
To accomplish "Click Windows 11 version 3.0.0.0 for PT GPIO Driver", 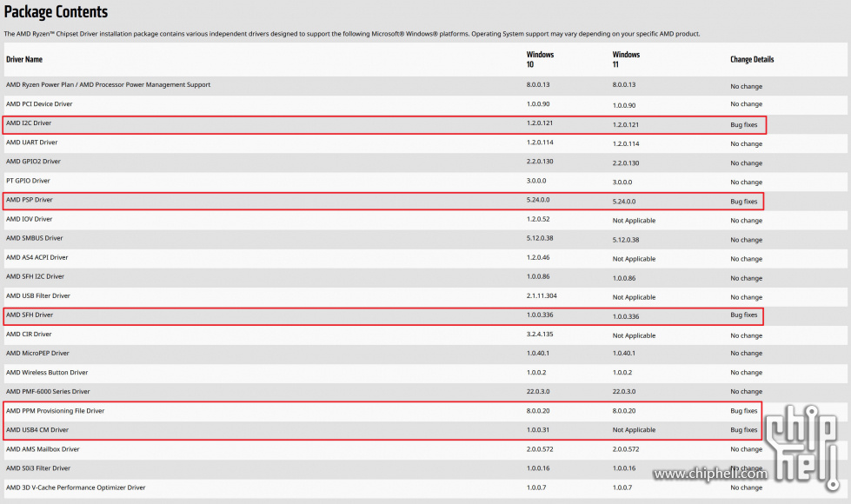I will [622, 182].
